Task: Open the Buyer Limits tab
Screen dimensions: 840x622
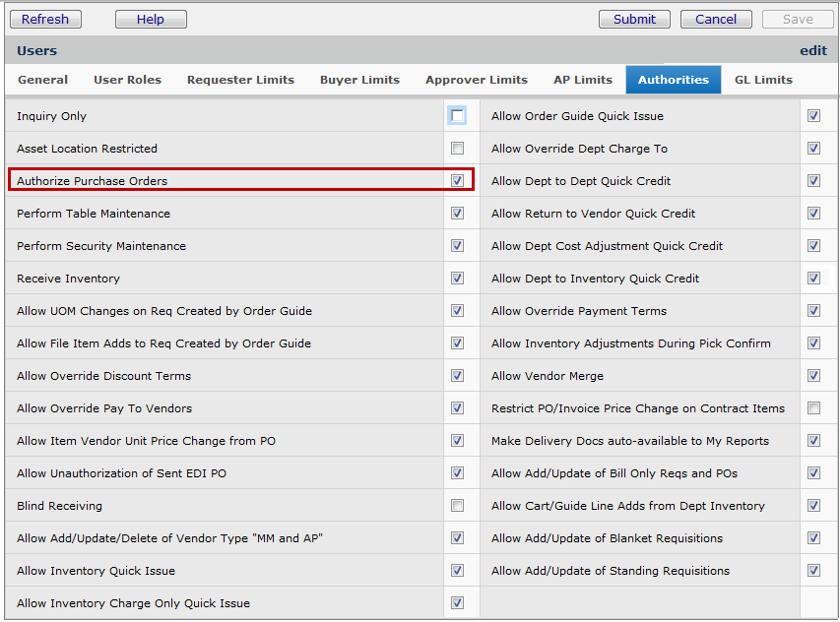Action: click(x=359, y=80)
